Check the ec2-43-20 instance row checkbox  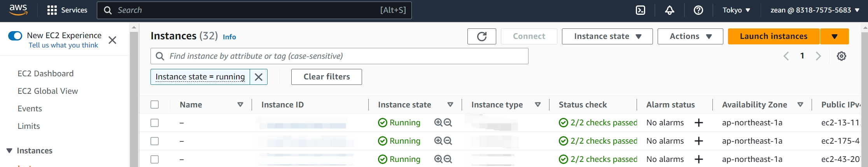155,159
